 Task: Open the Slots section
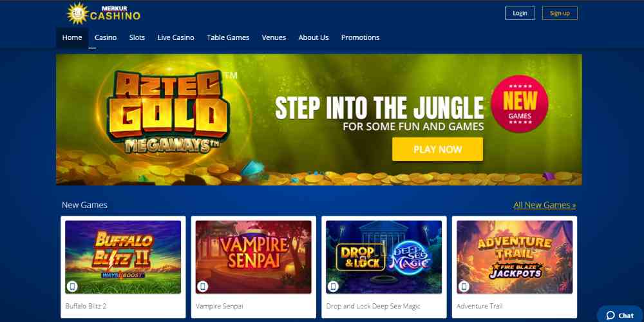point(137,37)
